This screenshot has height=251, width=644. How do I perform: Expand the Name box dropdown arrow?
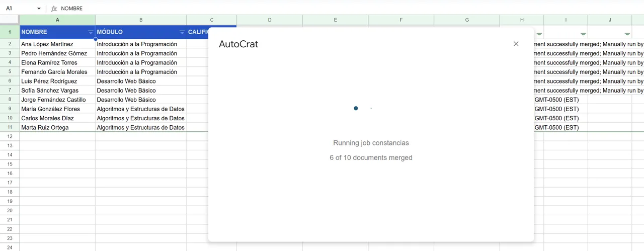tap(39, 9)
